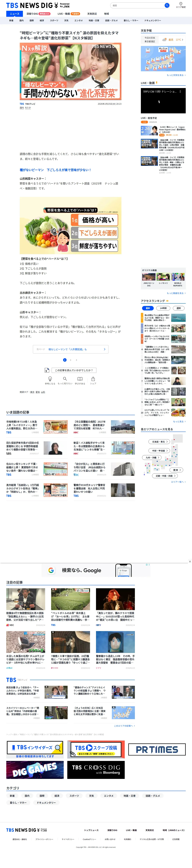Open もっと天気を見る link

tap(176, 75)
